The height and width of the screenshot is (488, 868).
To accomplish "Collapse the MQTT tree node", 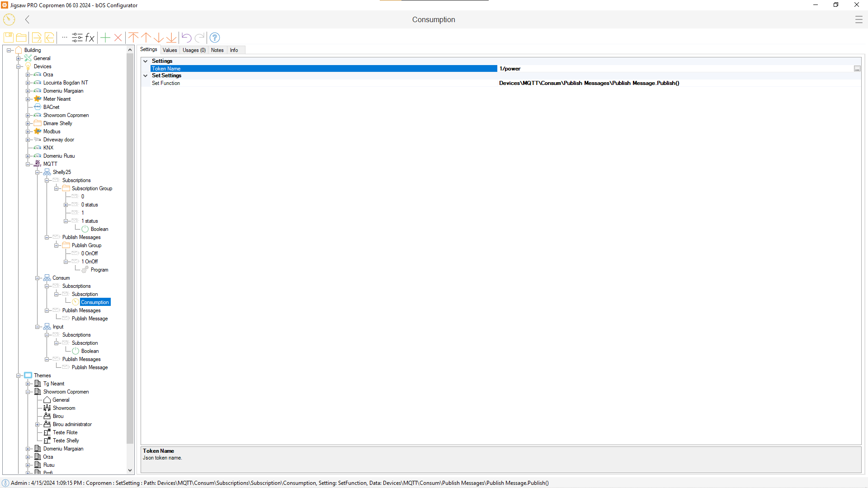I will click(28, 164).
